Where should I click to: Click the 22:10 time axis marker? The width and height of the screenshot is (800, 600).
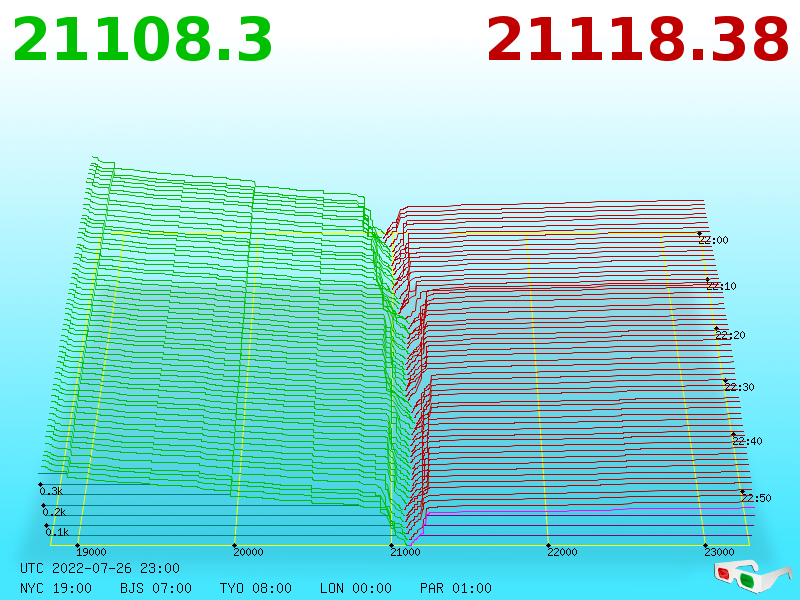click(x=721, y=286)
